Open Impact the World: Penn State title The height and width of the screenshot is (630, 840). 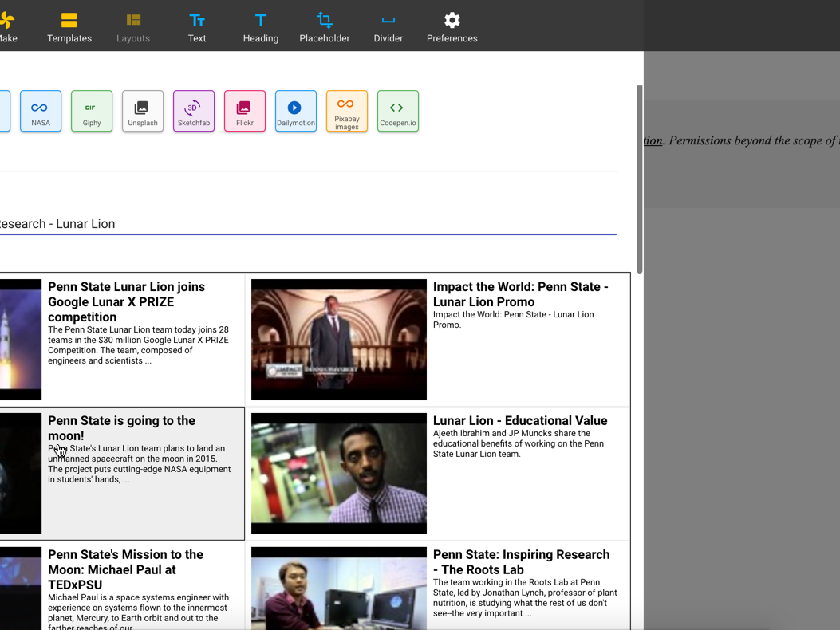pos(520,294)
